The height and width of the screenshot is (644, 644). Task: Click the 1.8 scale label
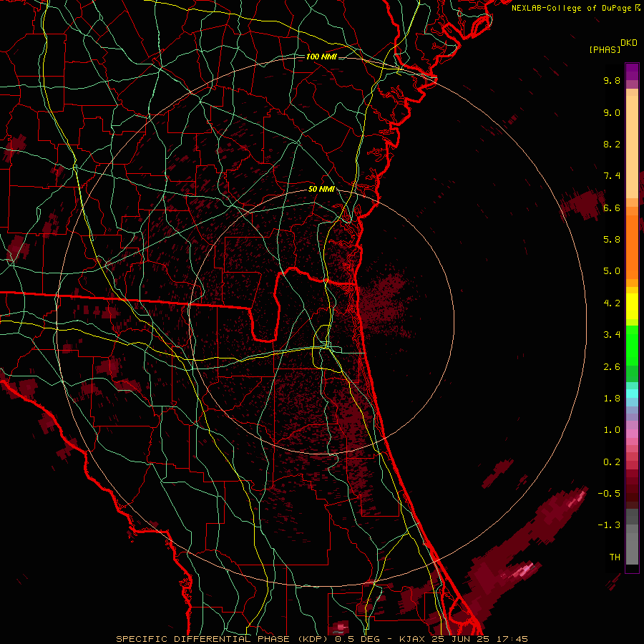(x=612, y=399)
